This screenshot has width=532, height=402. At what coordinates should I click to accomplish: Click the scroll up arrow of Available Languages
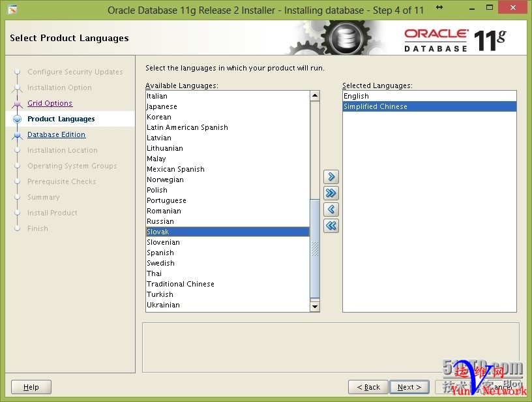tap(315, 96)
